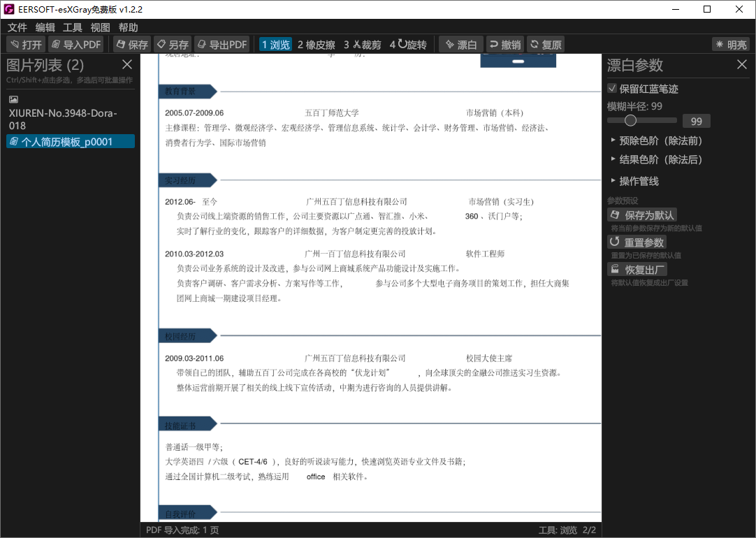This screenshot has width=756, height=538.
Task: Click the image icon above XIUREN entry
Action: click(13, 99)
